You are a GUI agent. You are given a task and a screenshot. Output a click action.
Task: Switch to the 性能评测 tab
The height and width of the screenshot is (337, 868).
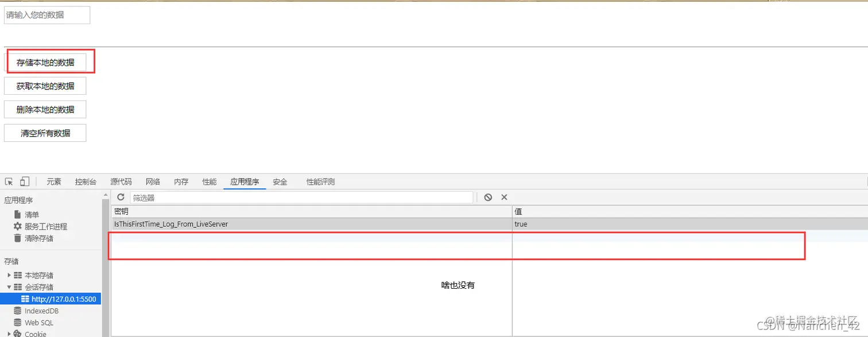pos(320,182)
